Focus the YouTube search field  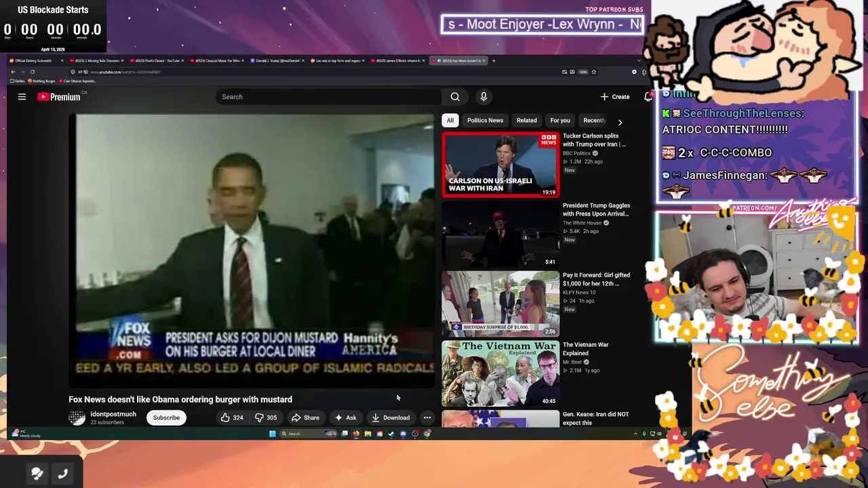[x=329, y=97]
